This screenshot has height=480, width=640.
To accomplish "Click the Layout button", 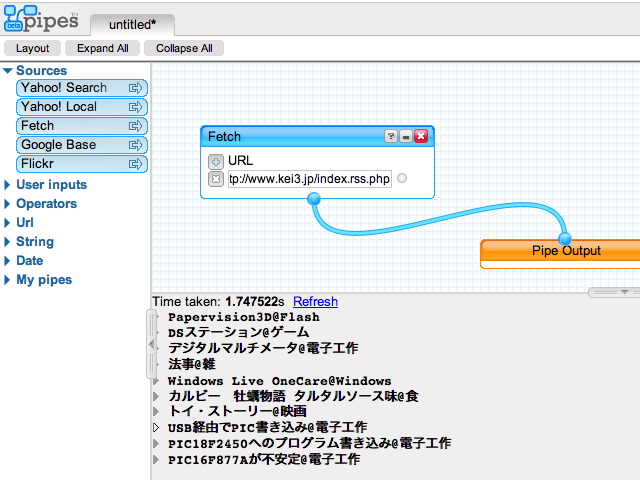I will point(32,48).
